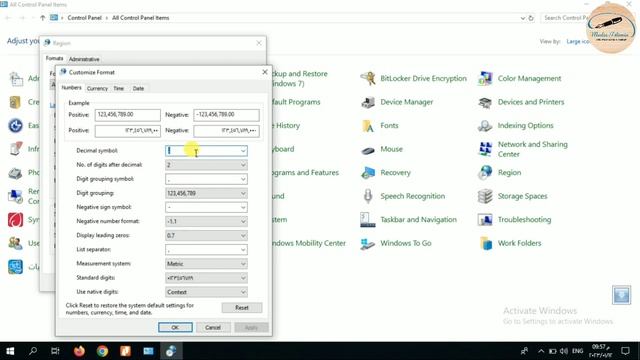This screenshot has height=360, width=640.
Task: Show hidden tray icons chevron
Action: [x=541, y=351]
